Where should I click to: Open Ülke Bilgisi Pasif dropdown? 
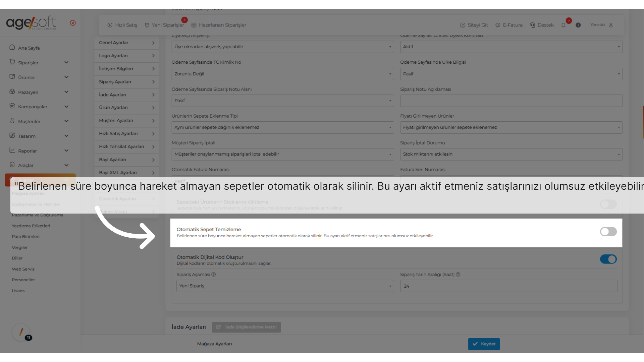(511, 74)
